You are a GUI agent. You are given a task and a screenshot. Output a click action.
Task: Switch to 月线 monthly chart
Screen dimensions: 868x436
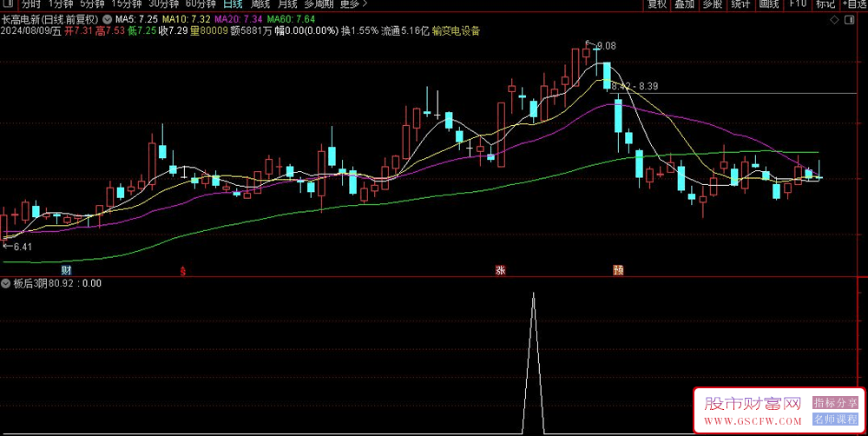tap(287, 3)
